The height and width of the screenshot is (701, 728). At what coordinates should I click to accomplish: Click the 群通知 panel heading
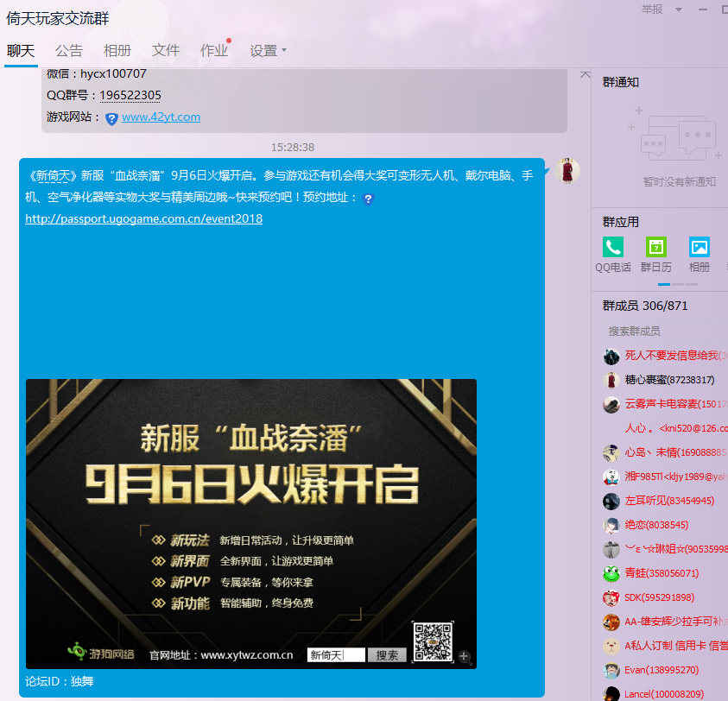620,83
